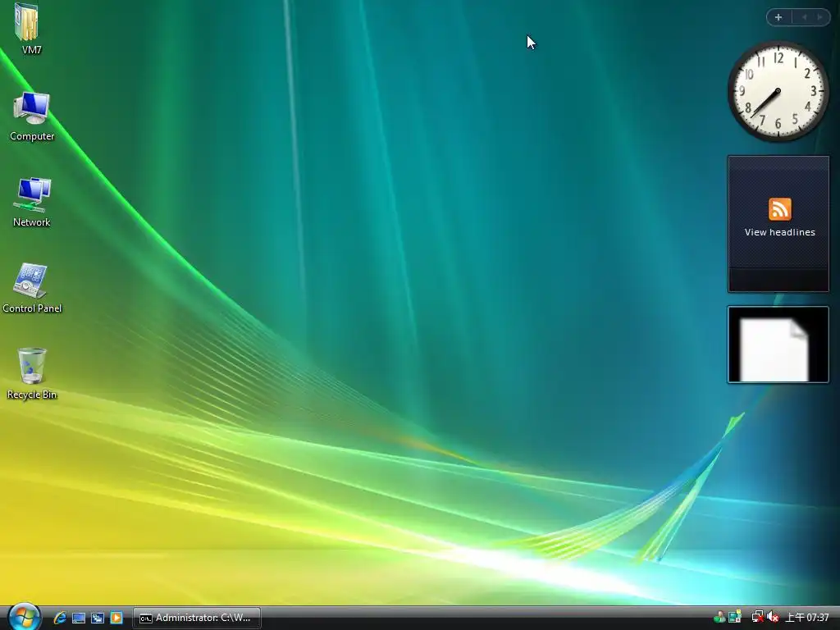The image size is (840, 630).
Task: Click Windows Sidebar tray icon
Action: [x=734, y=617]
